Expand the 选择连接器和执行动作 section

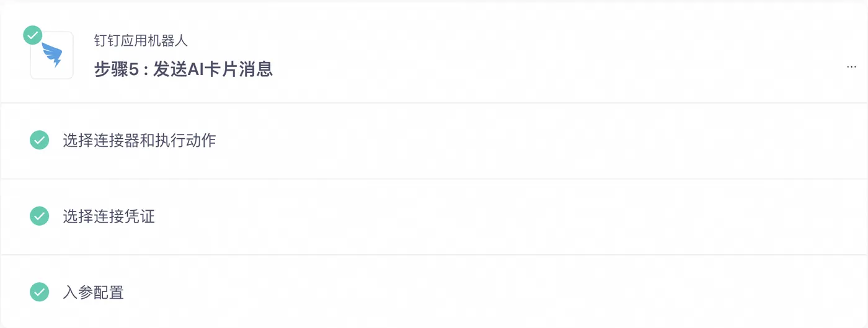pos(434,141)
